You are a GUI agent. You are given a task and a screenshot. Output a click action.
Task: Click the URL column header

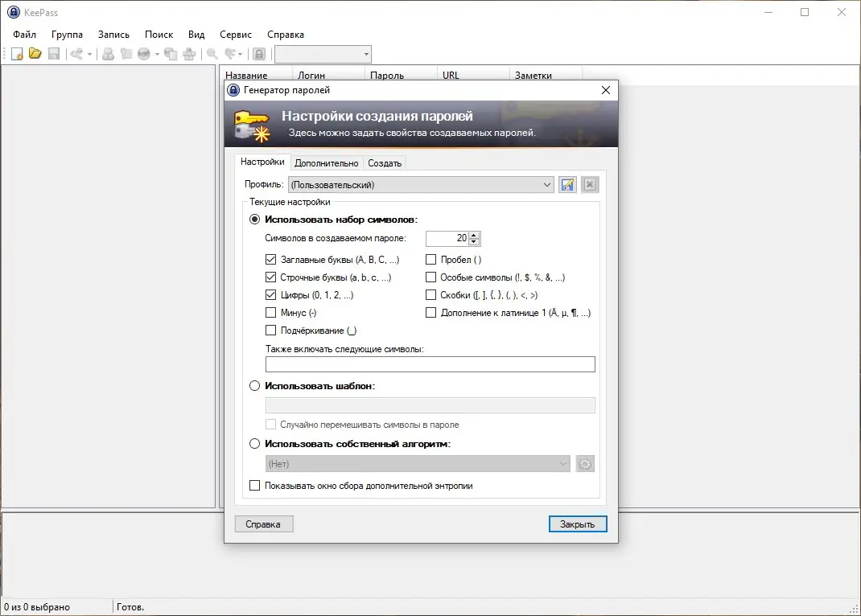(473, 75)
